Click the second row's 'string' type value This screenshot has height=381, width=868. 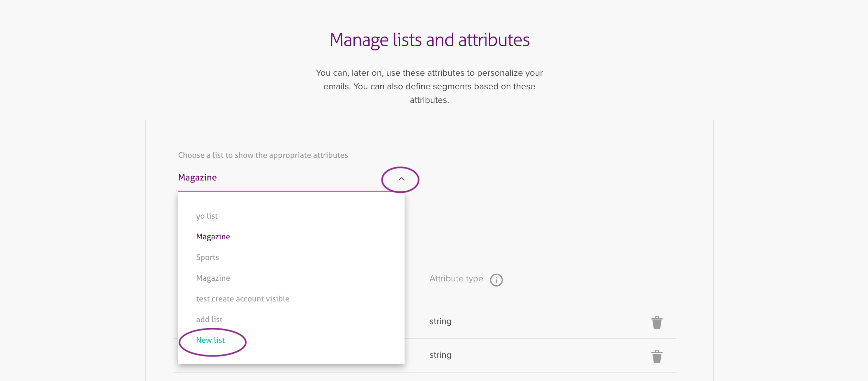[440, 355]
